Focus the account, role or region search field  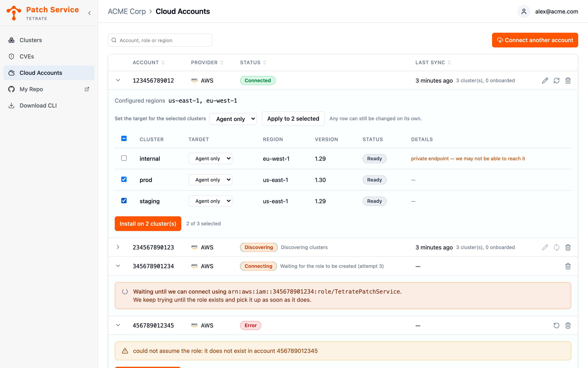[160, 40]
